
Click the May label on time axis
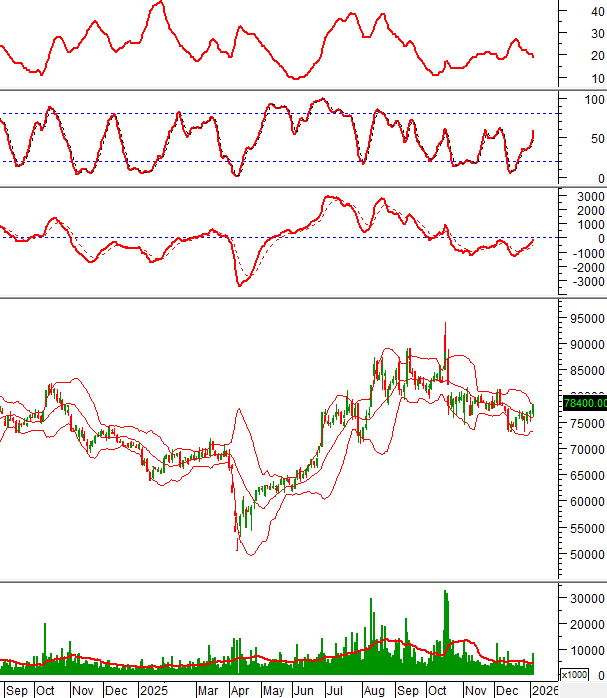(273, 690)
